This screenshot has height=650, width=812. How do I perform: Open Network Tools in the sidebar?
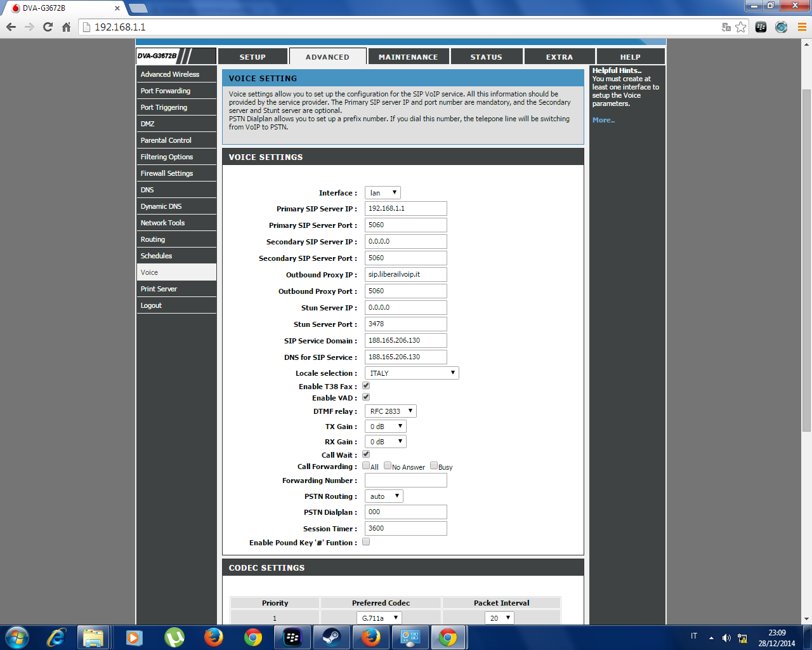coord(176,223)
